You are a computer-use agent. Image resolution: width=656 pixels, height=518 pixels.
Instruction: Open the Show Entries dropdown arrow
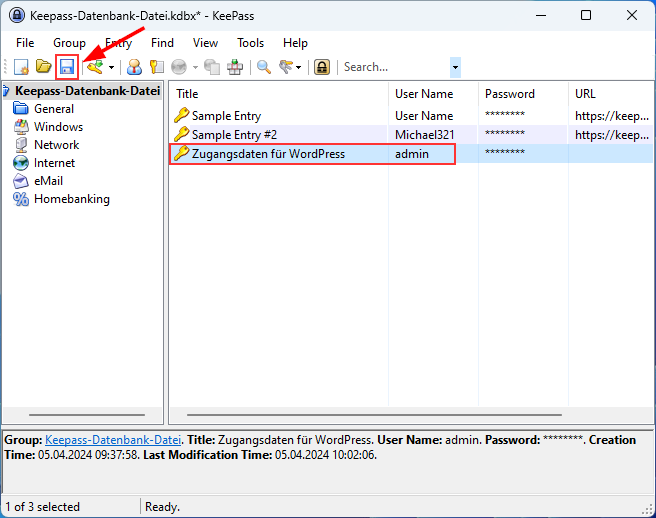pyautogui.click(x=298, y=67)
